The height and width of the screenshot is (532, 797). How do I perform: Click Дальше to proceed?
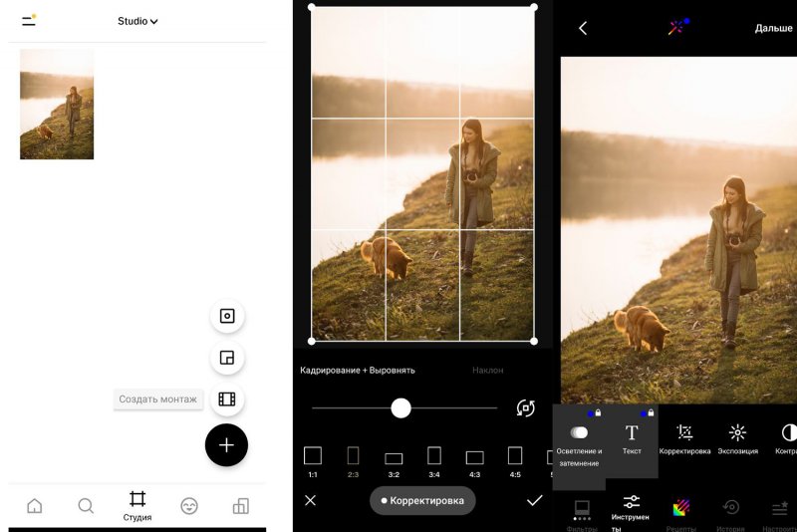click(x=773, y=28)
